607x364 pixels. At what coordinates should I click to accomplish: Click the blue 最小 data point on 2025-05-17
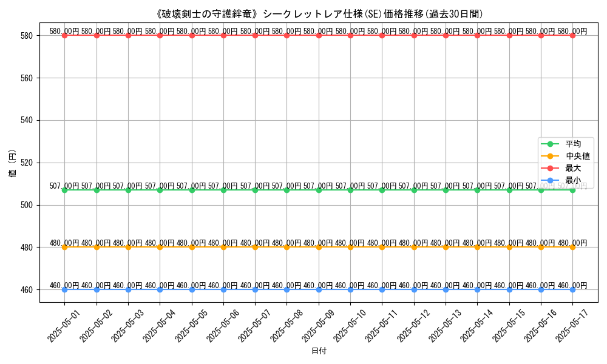572,290
